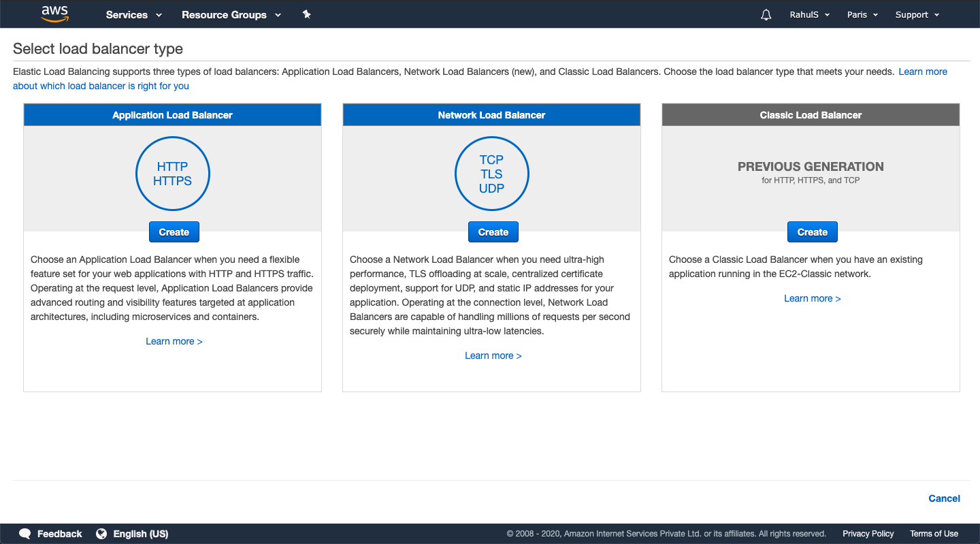Viewport: 980px width, 544px height.
Task: Click the AWS home logo
Action: coord(54,14)
